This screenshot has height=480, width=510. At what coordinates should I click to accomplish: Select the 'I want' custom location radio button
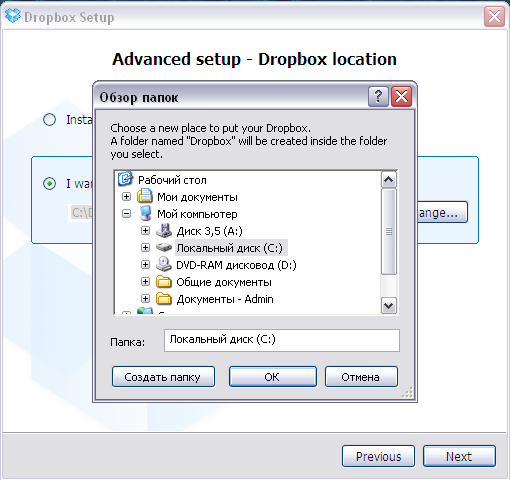pyautogui.click(x=50, y=184)
